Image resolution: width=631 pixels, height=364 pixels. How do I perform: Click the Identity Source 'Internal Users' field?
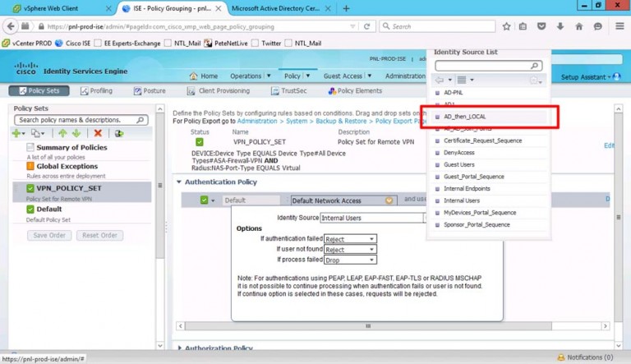(x=371, y=218)
